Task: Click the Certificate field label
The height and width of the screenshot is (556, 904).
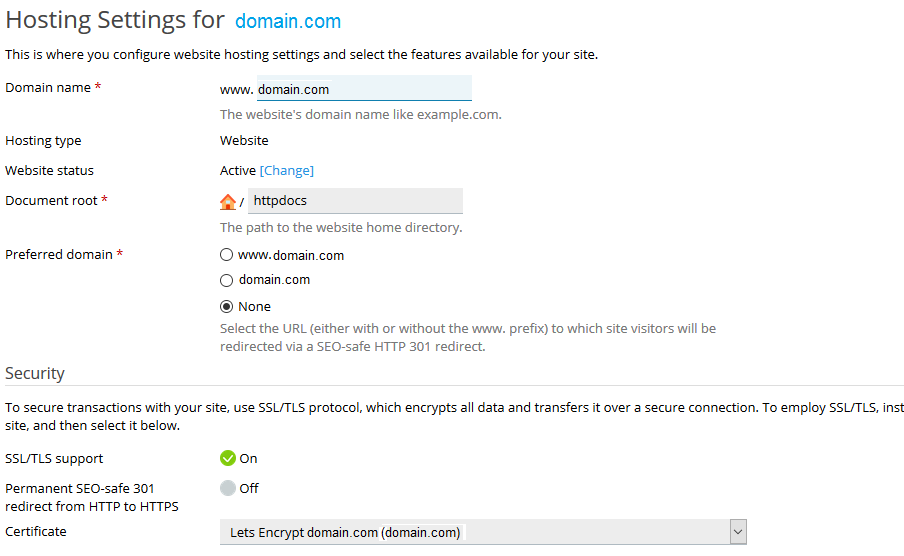Action: (36, 532)
